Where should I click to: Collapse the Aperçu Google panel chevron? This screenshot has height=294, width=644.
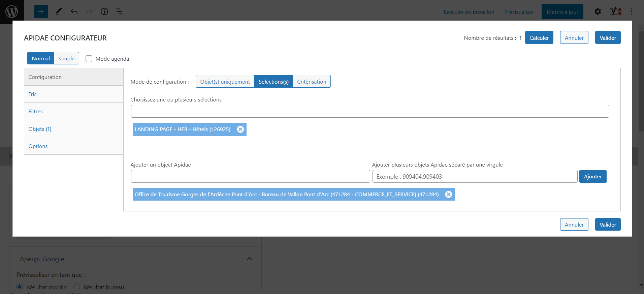coord(250,259)
